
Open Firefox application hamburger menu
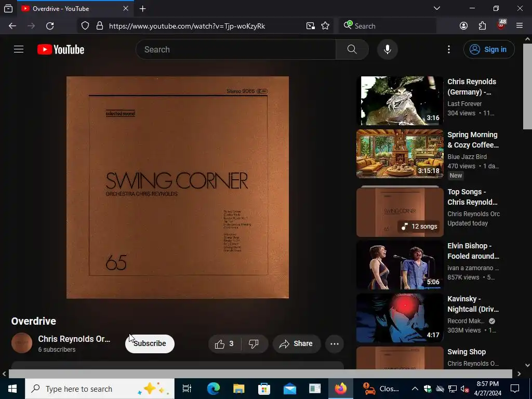click(520, 26)
